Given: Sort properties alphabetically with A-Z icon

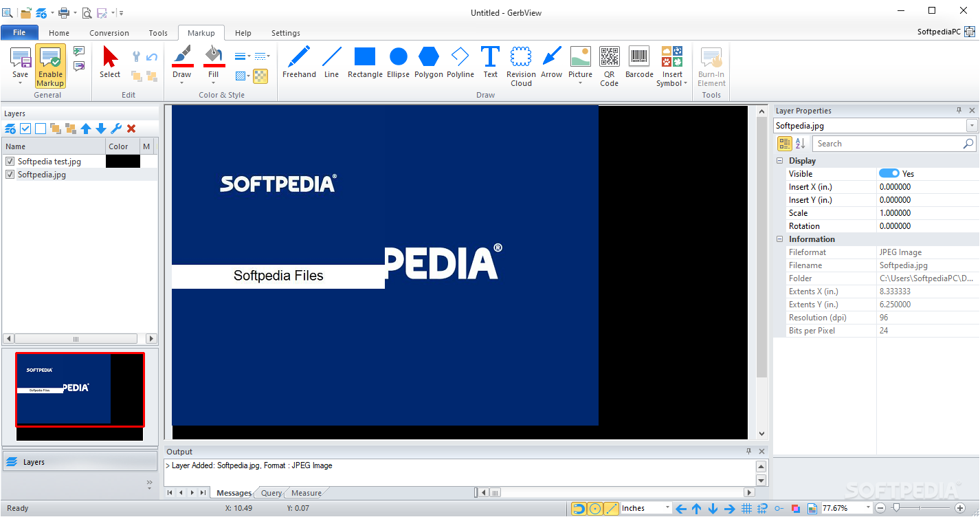Looking at the screenshot, I should 800,144.
